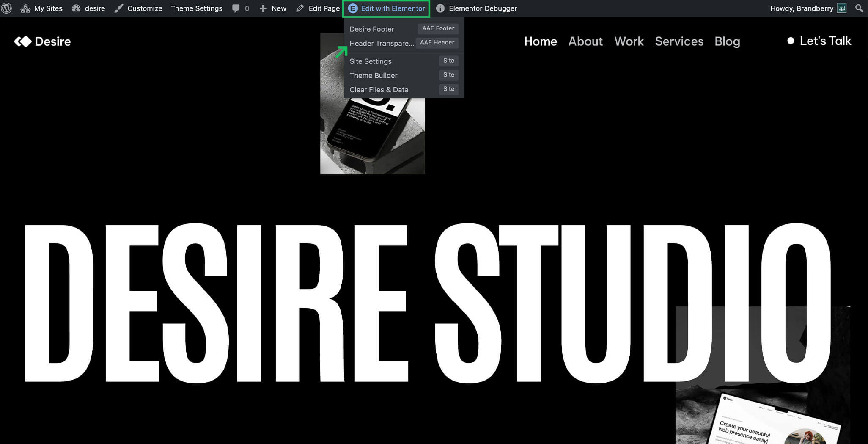The height and width of the screenshot is (444, 868).
Task: Expand the New content menu
Action: (273, 8)
